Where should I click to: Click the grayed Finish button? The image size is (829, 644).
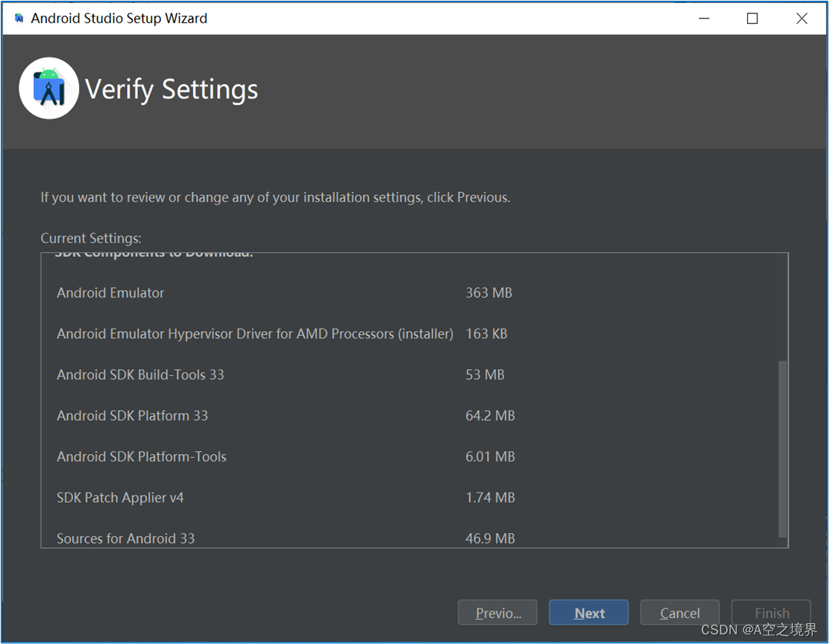tap(771, 612)
